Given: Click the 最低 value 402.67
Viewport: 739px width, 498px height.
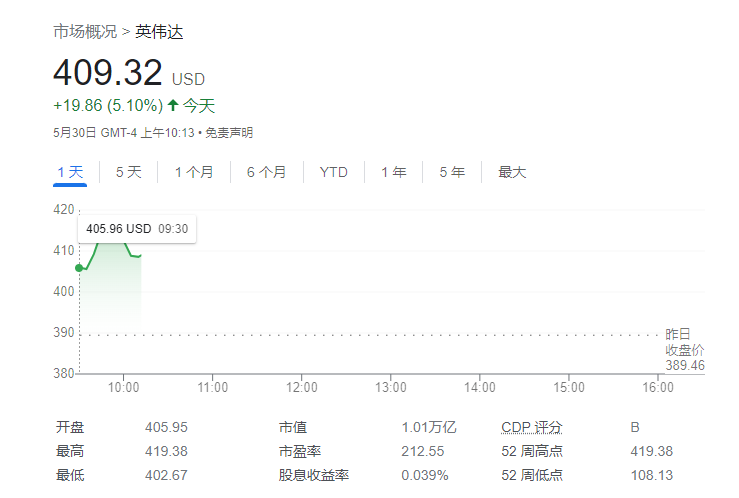Looking at the screenshot, I should pyautogui.click(x=166, y=475).
